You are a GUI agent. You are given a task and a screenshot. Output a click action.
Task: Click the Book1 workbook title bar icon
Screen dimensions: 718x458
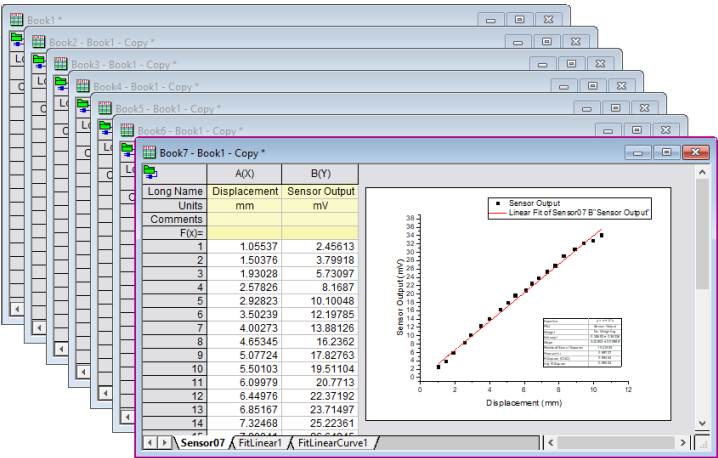click(x=17, y=19)
